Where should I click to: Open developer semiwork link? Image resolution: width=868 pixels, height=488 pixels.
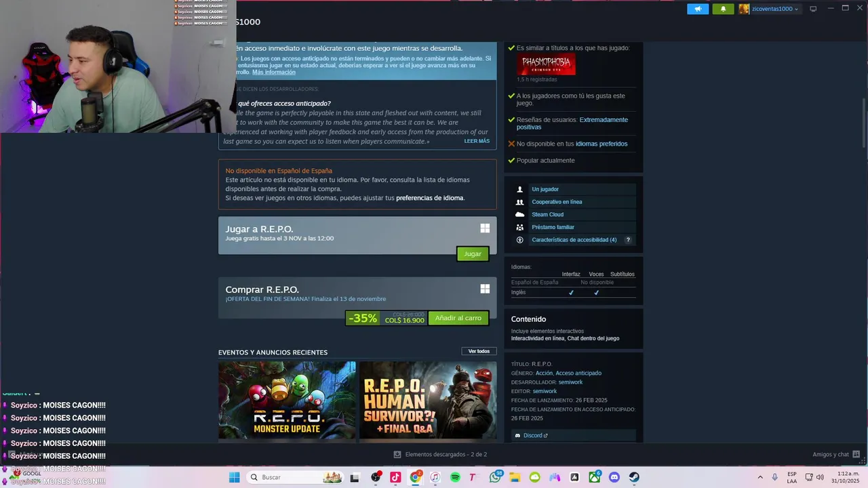click(570, 382)
